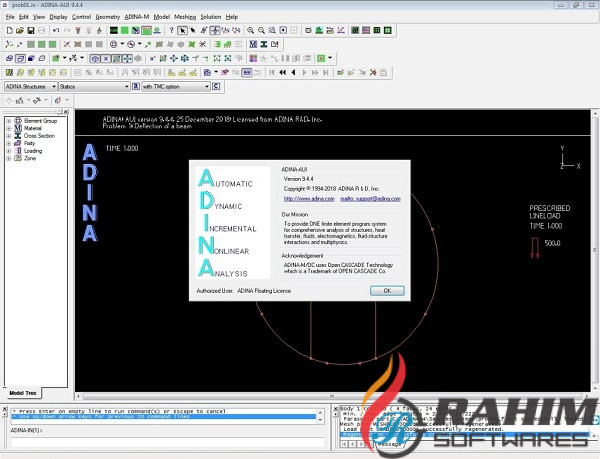Click the Save floppy disk icon

31,30
